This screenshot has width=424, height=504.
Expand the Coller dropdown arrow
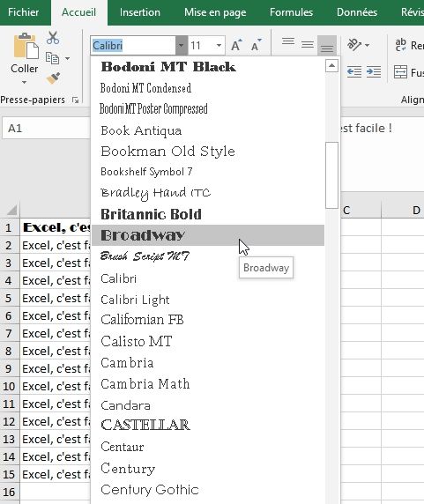tap(24, 82)
